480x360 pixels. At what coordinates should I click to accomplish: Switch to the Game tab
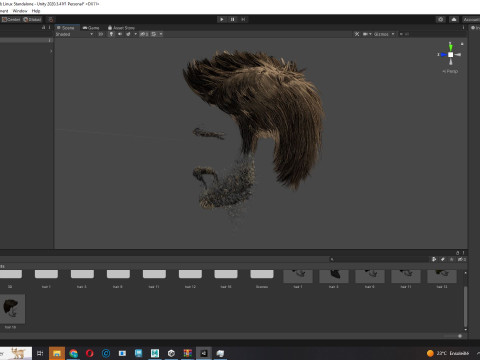pos(91,28)
